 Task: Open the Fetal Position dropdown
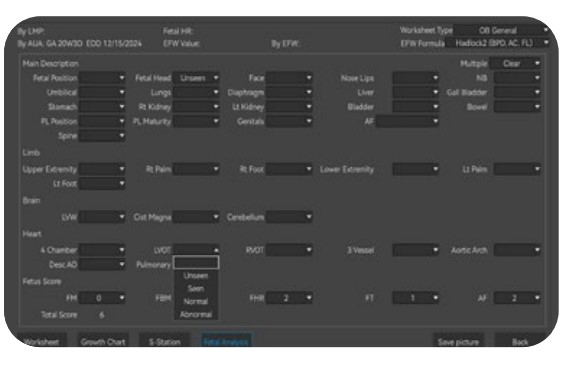point(102,78)
